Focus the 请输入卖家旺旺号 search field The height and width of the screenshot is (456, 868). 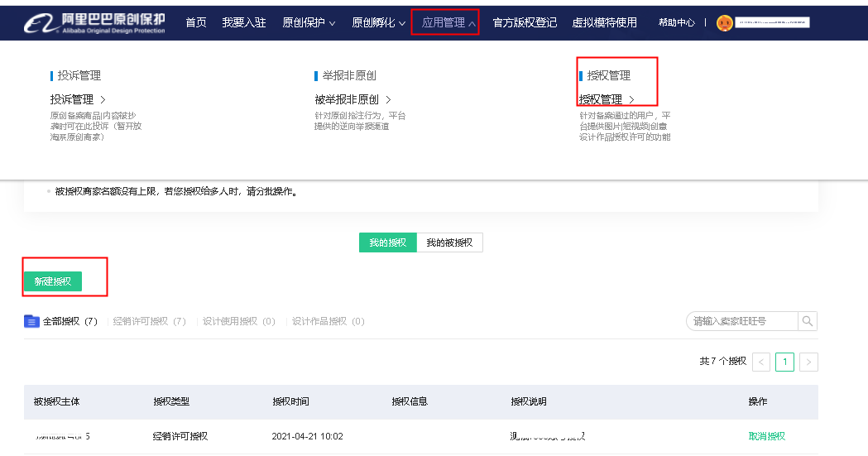pyautogui.click(x=742, y=321)
